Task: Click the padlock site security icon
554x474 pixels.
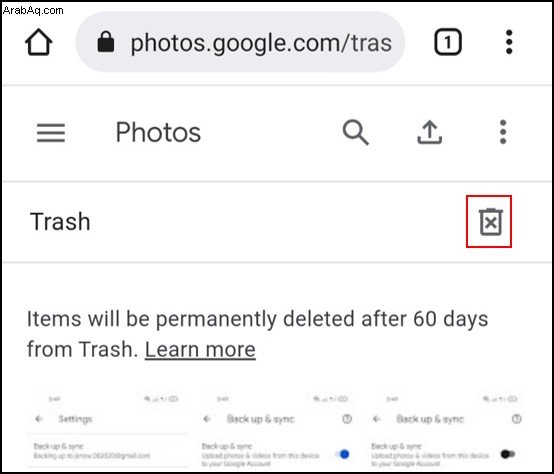Action: pos(106,42)
